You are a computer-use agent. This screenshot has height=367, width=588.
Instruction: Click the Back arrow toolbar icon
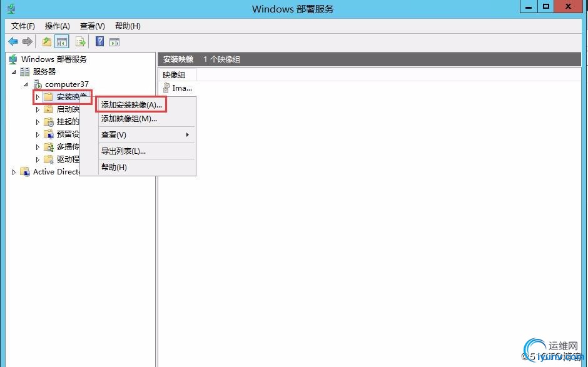point(13,42)
